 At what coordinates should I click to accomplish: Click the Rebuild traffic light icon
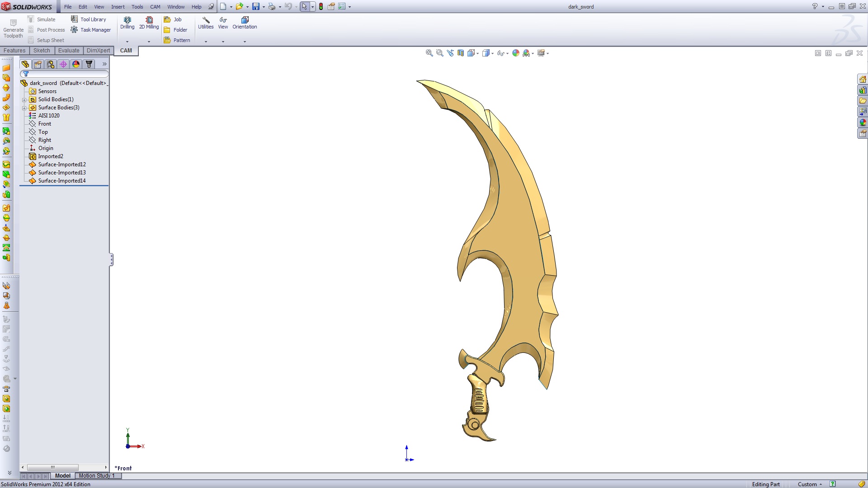click(321, 7)
